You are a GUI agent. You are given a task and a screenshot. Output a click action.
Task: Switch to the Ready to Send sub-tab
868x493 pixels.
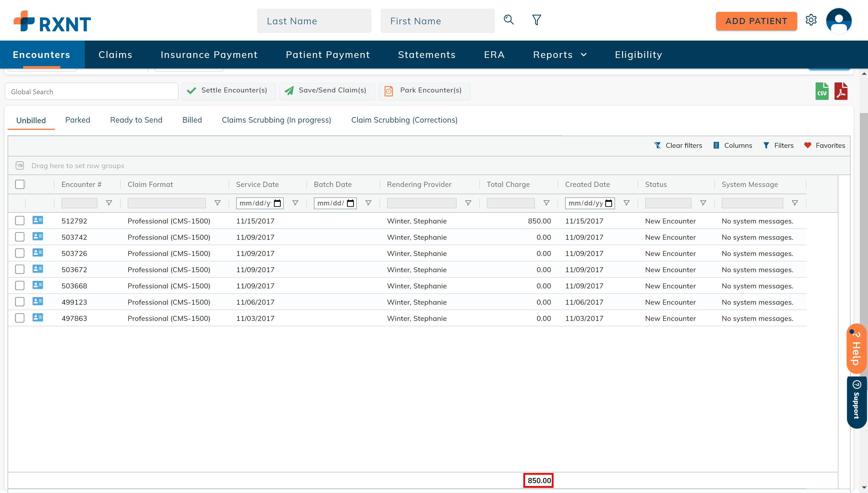(x=136, y=120)
